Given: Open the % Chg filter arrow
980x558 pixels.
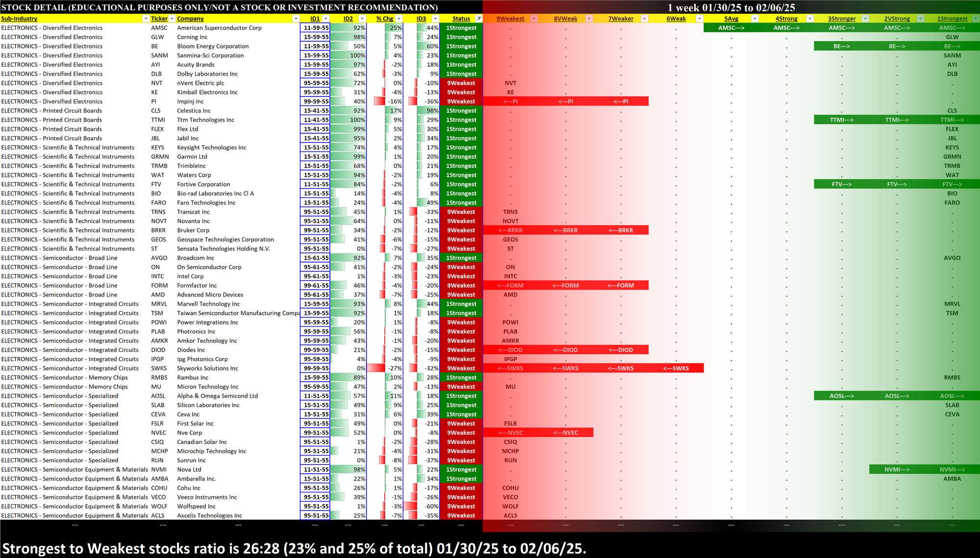Looking at the screenshot, I should click(399, 19).
